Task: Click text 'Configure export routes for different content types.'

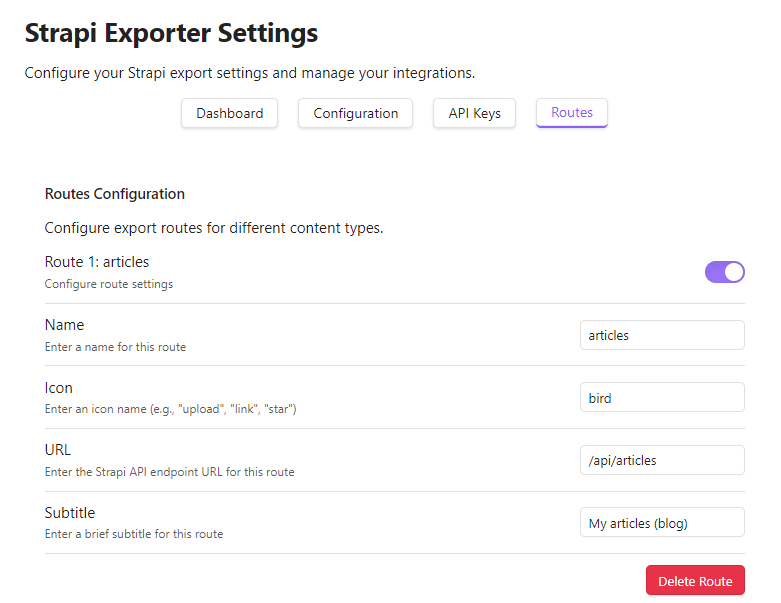Action: [214, 228]
